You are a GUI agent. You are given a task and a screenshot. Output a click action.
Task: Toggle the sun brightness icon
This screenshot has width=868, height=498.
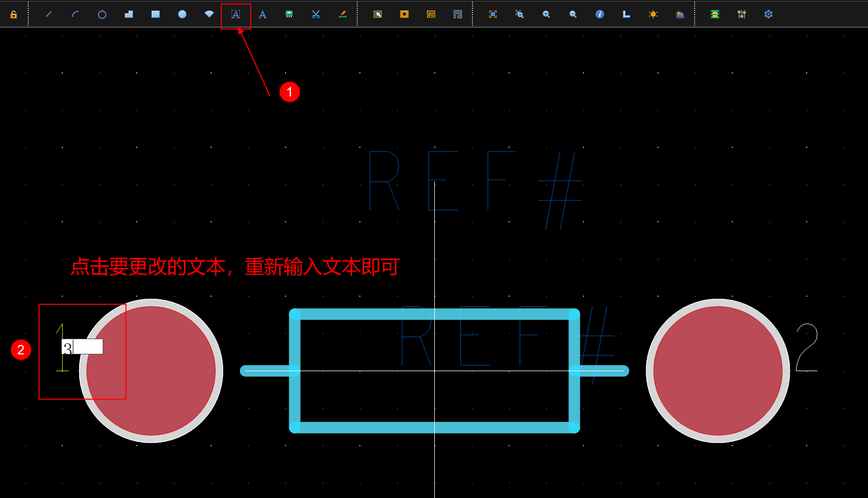click(653, 15)
